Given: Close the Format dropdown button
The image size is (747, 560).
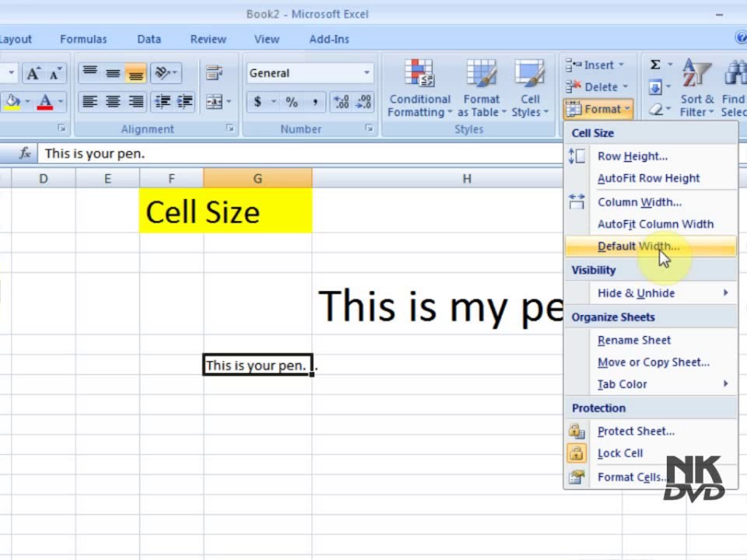Looking at the screenshot, I should (598, 109).
